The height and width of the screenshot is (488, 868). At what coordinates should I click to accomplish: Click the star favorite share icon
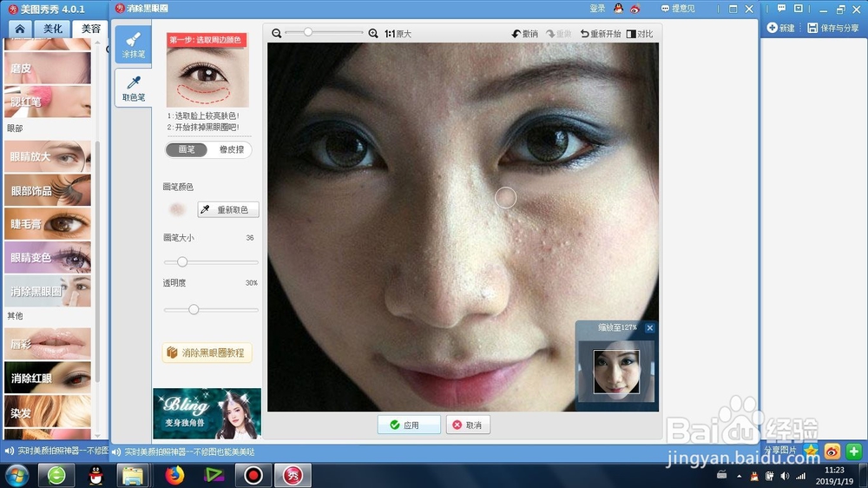(x=811, y=451)
